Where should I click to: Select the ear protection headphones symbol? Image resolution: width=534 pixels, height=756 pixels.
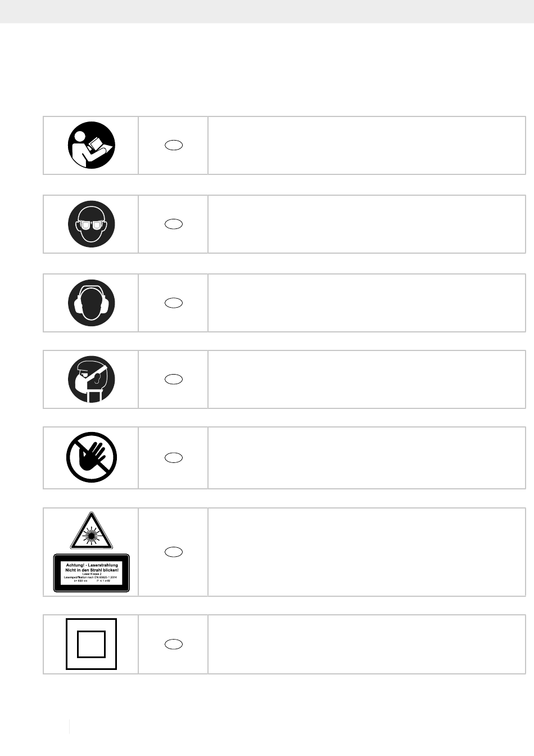pyautogui.click(x=92, y=303)
